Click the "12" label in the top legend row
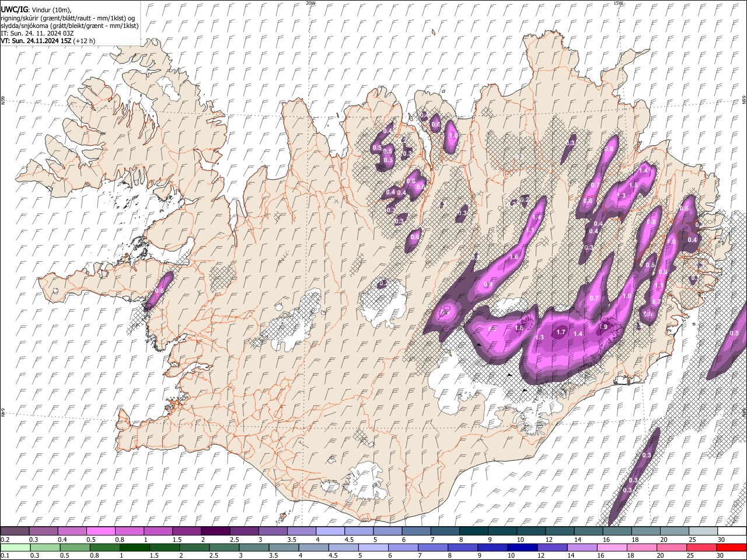This screenshot has width=747, height=560. point(550,540)
